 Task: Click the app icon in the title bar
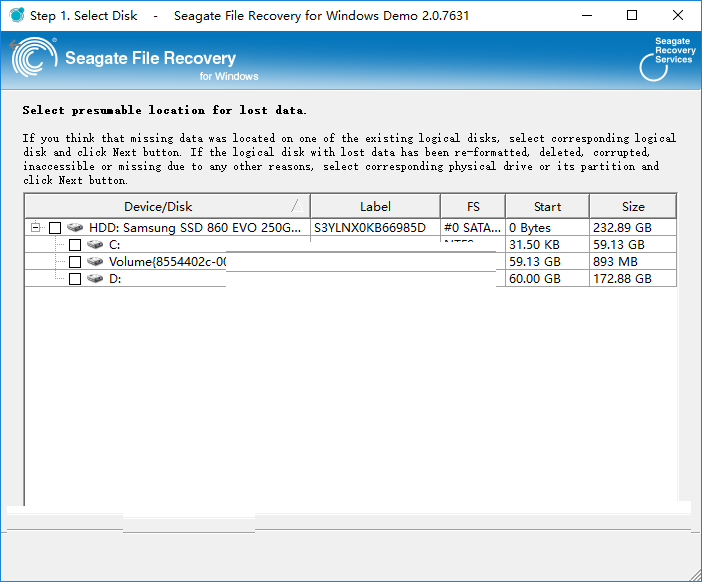pos(17,15)
